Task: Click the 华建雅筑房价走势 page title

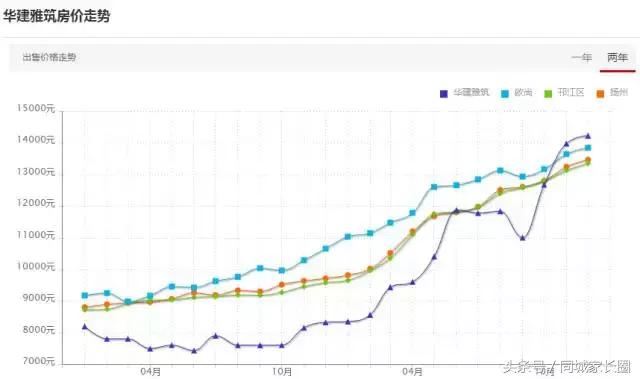Action: pyautogui.click(x=56, y=16)
